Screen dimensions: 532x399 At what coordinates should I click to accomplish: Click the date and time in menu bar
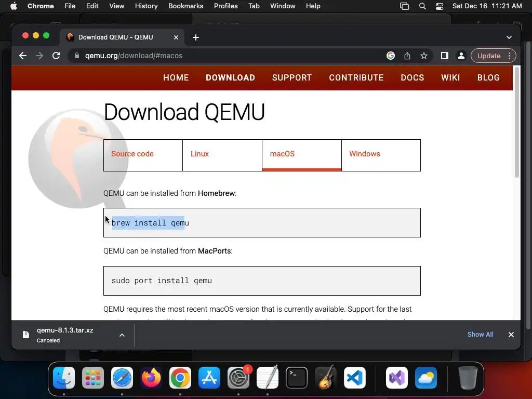pyautogui.click(x=487, y=6)
